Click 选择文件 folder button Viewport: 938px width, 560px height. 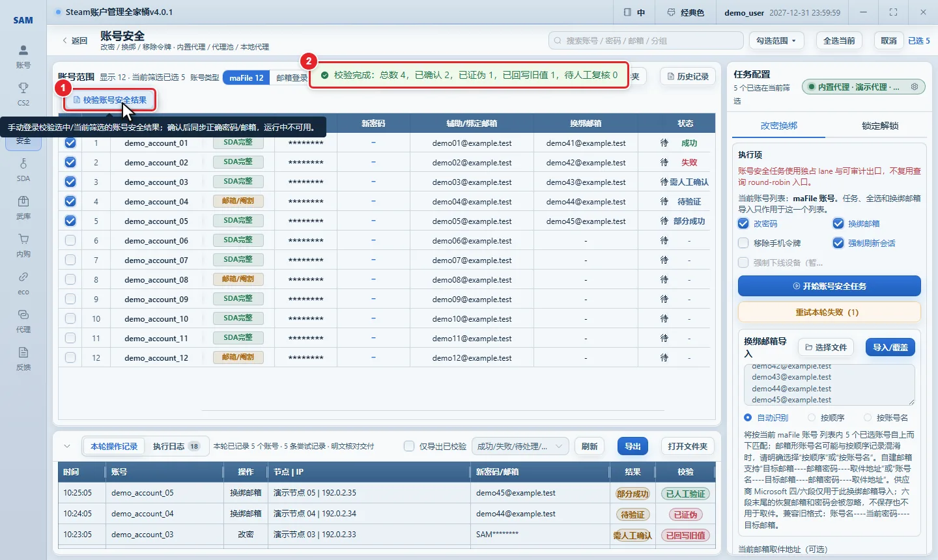(826, 347)
